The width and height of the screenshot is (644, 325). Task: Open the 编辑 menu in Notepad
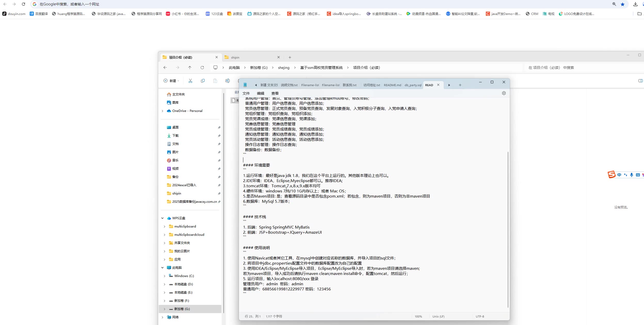coord(260,93)
